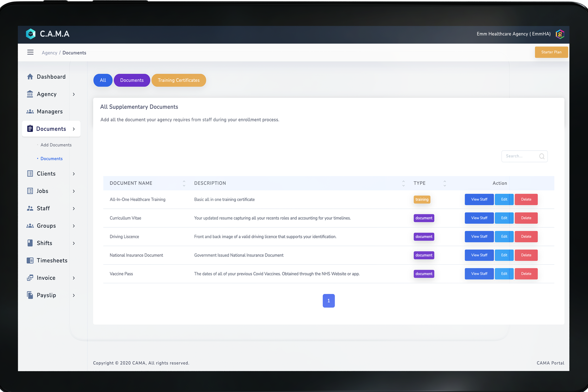Viewport: 588px width, 392px height.
Task: Click the 'Driving Liscence' document name cell
Action: coord(124,237)
